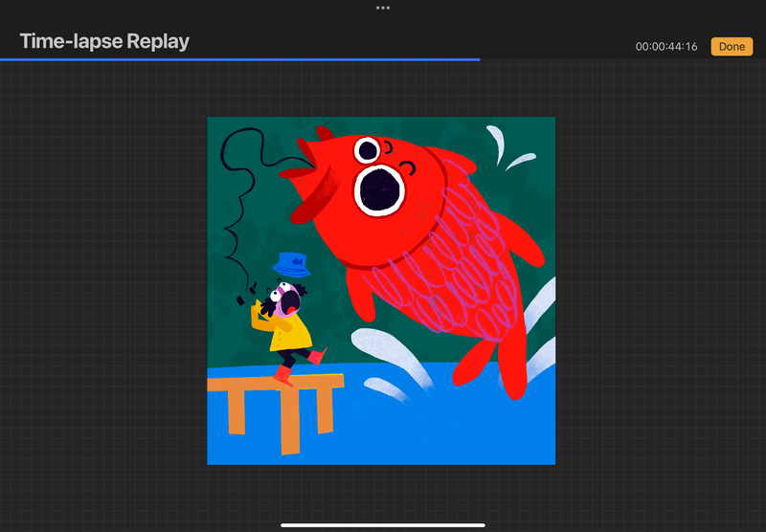Jump to unplayed part of the replay progress bar
This screenshot has width=766, height=532.
(622, 59)
